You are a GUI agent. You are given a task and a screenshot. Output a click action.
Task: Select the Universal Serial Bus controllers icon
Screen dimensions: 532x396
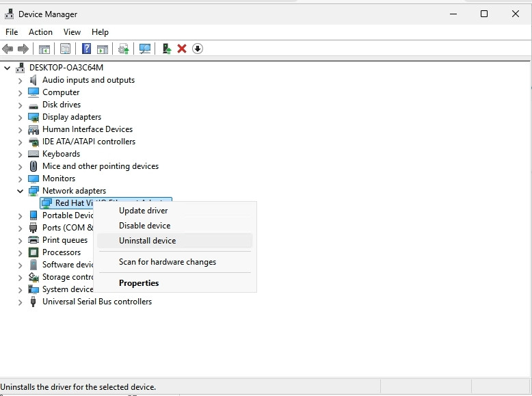[x=34, y=302]
